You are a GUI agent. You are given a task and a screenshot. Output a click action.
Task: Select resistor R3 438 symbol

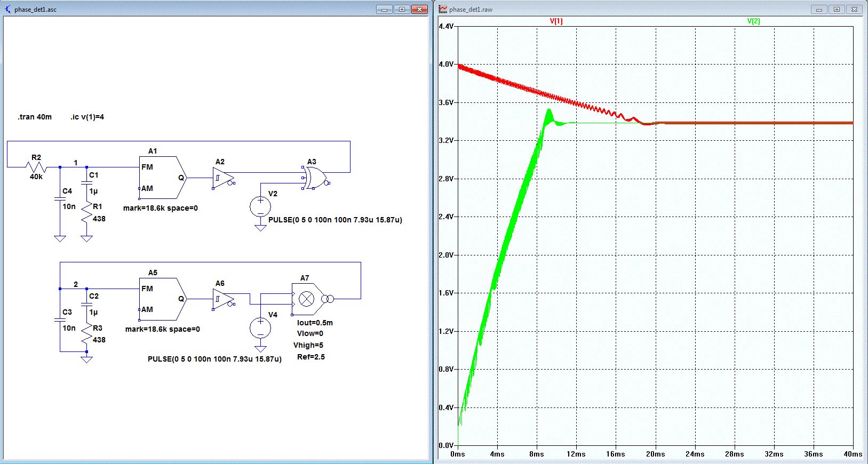coord(87,333)
